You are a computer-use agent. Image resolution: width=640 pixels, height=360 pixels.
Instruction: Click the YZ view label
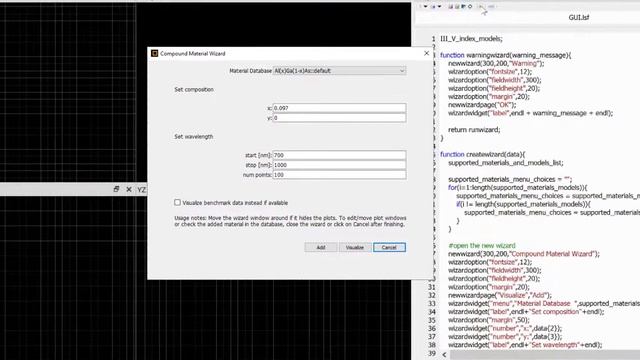(x=141, y=190)
